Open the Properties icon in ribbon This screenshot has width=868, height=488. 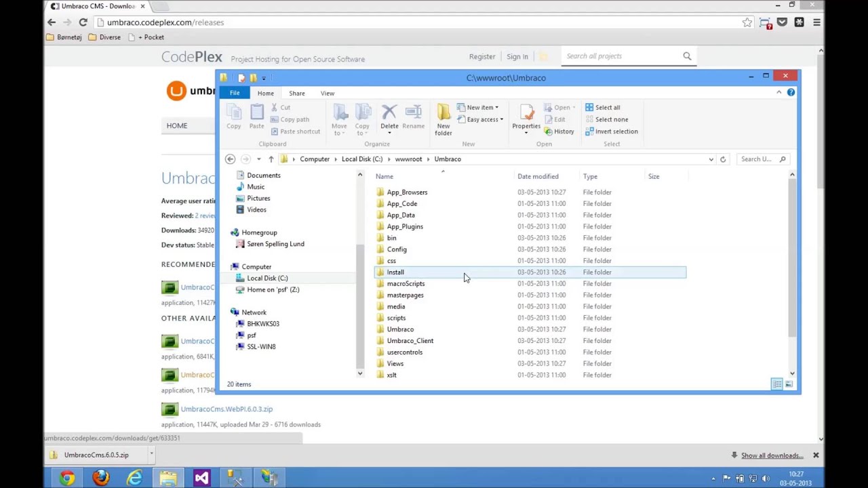pos(526,119)
